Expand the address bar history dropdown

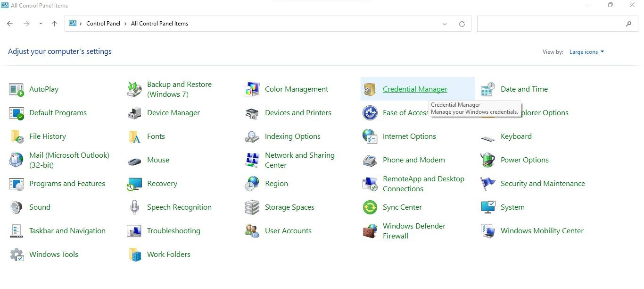coord(445,24)
